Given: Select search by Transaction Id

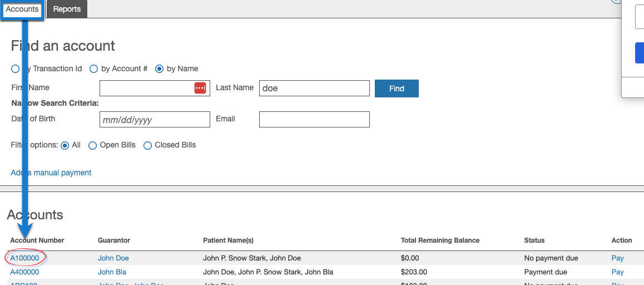Looking at the screenshot, I should click(15, 69).
